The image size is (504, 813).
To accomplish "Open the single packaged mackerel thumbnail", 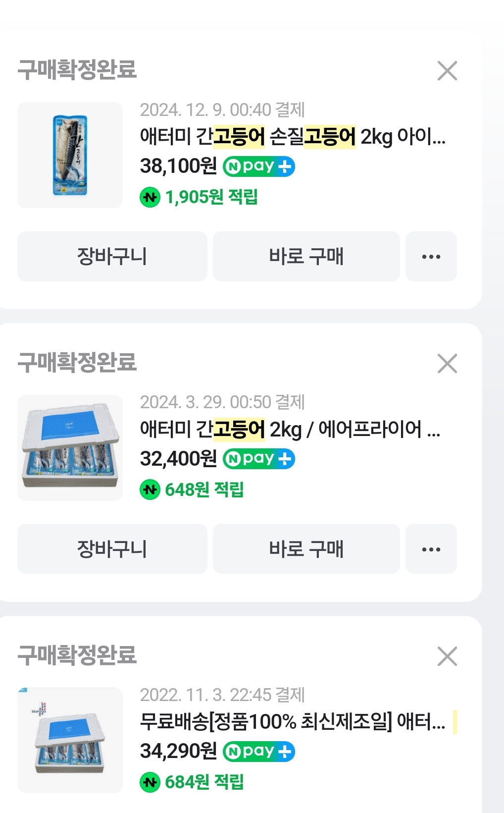I will coord(70,155).
